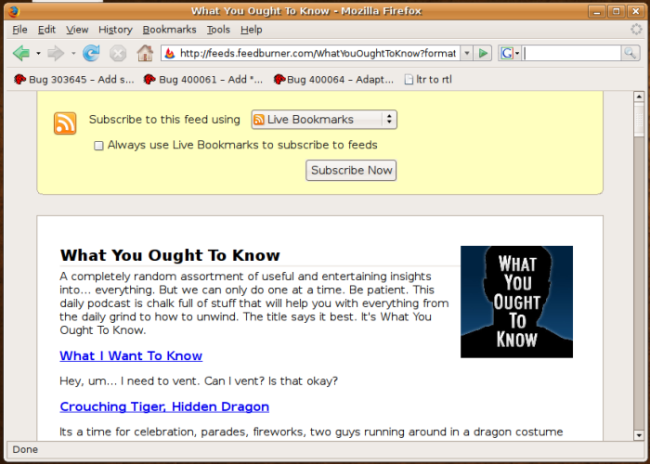Click the Firefox icon in title bar

pos(14,11)
